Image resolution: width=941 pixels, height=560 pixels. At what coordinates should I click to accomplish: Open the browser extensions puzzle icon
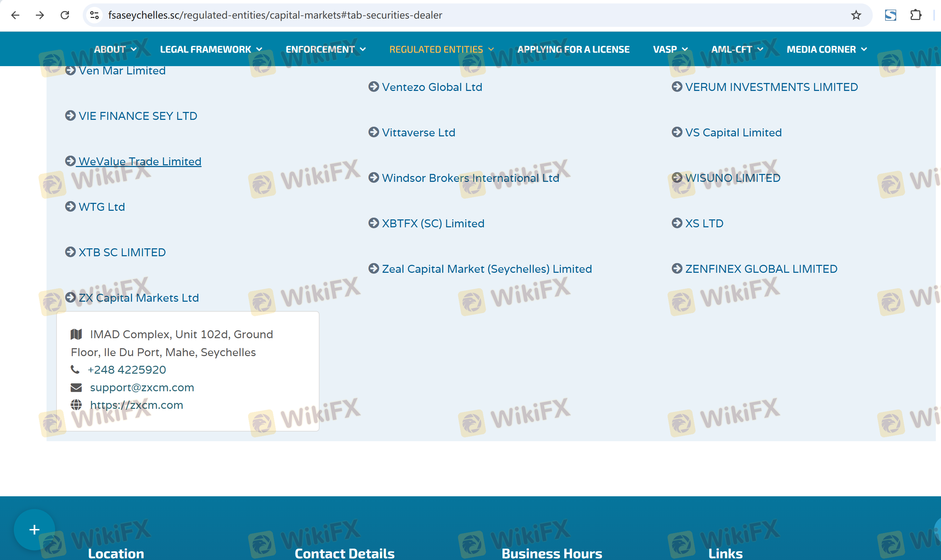tap(916, 15)
